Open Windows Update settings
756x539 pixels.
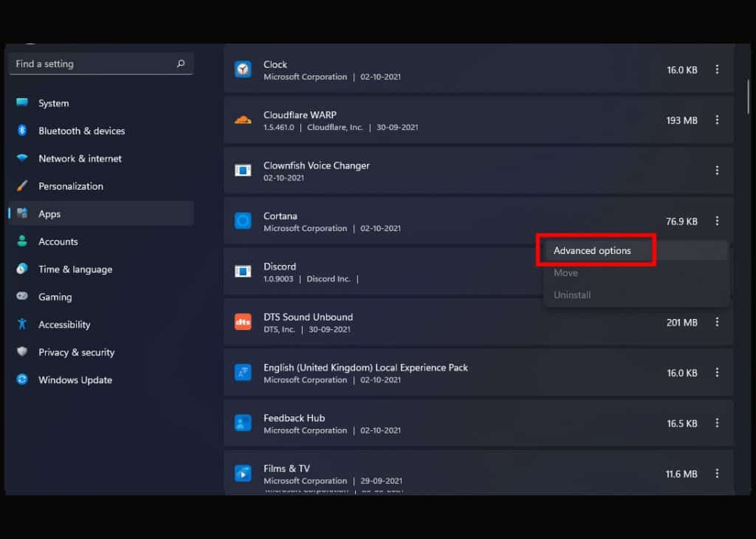pyautogui.click(x=101, y=380)
